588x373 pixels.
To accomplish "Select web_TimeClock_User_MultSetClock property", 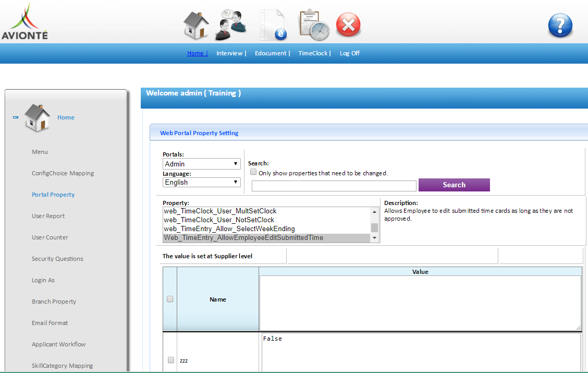I will [266, 211].
